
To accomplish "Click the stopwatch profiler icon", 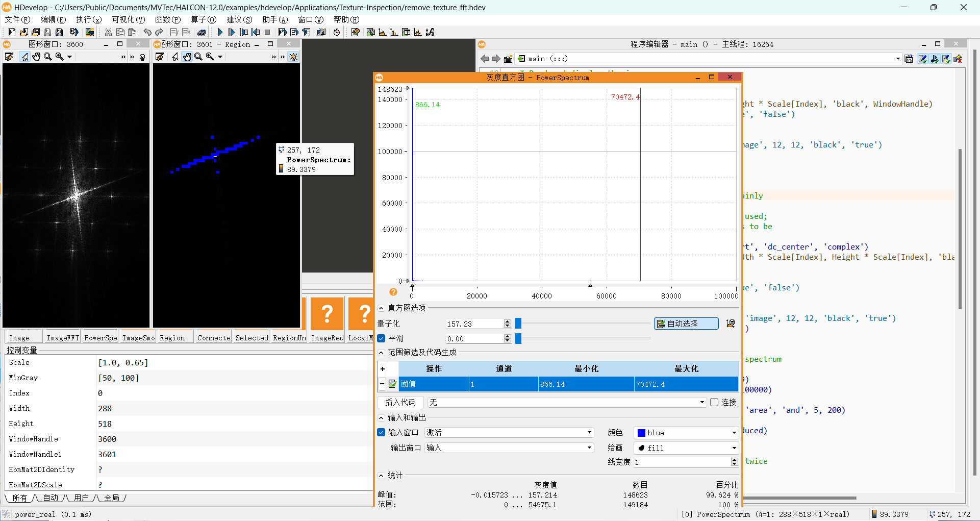I will 337,32.
